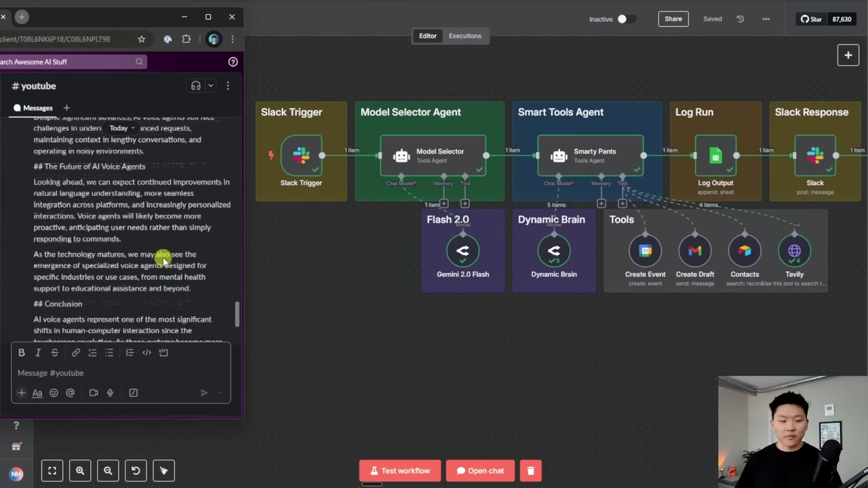Open Slack slash shortcuts icon

[x=133, y=392]
